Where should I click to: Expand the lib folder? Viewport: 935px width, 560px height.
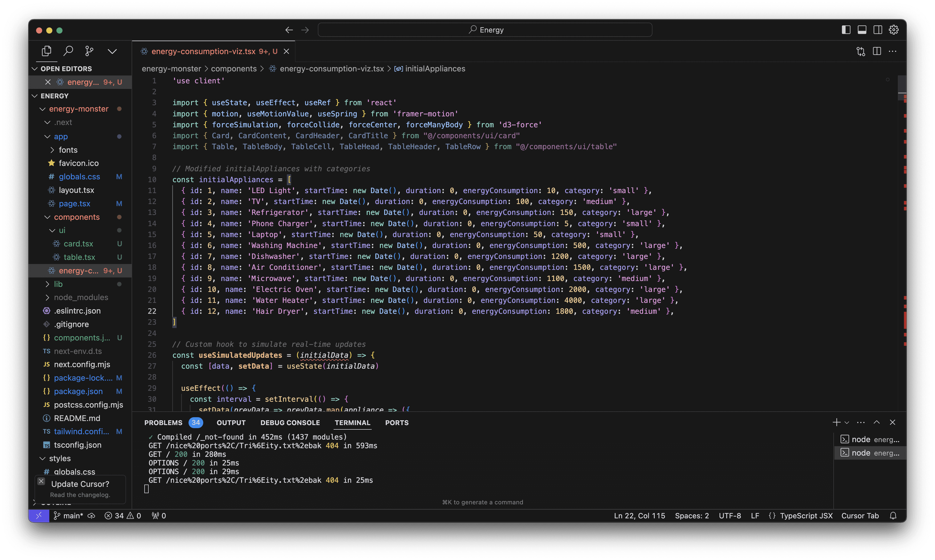(58, 284)
